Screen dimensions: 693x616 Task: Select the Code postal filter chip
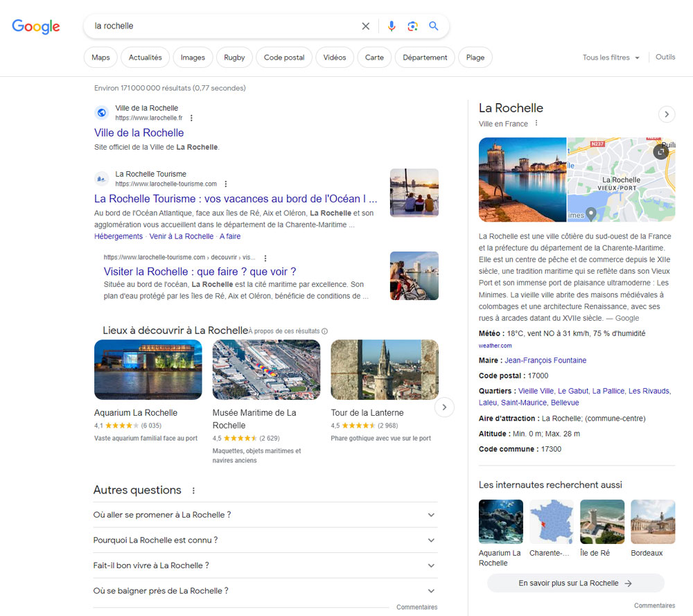click(x=284, y=58)
